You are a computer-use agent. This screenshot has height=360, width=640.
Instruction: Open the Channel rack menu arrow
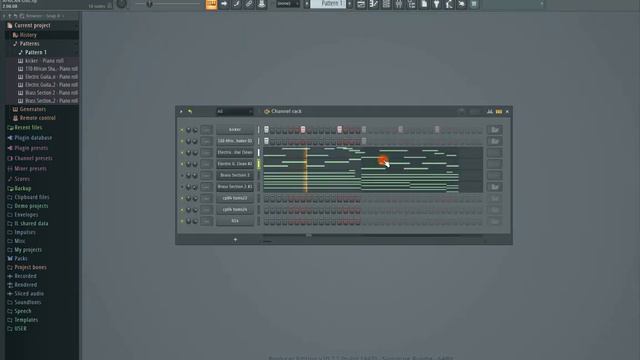[x=181, y=111]
